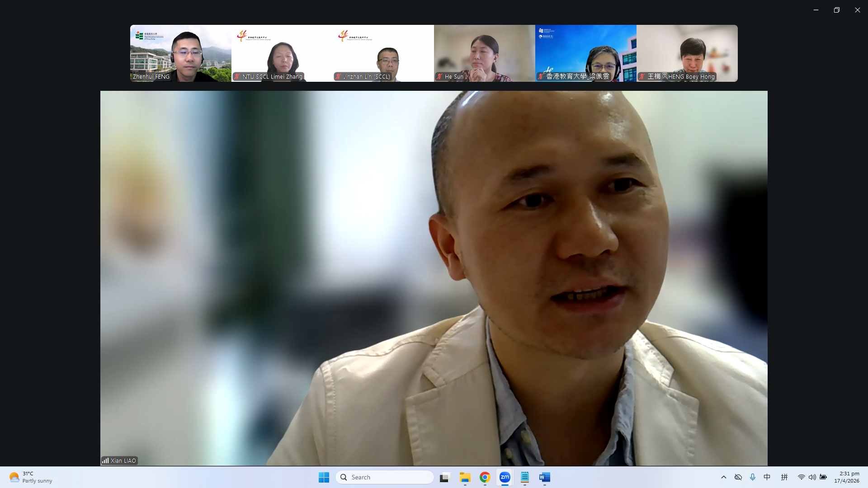Open the Notepad app icon in the taskbar
868x488 pixels.
(525, 477)
